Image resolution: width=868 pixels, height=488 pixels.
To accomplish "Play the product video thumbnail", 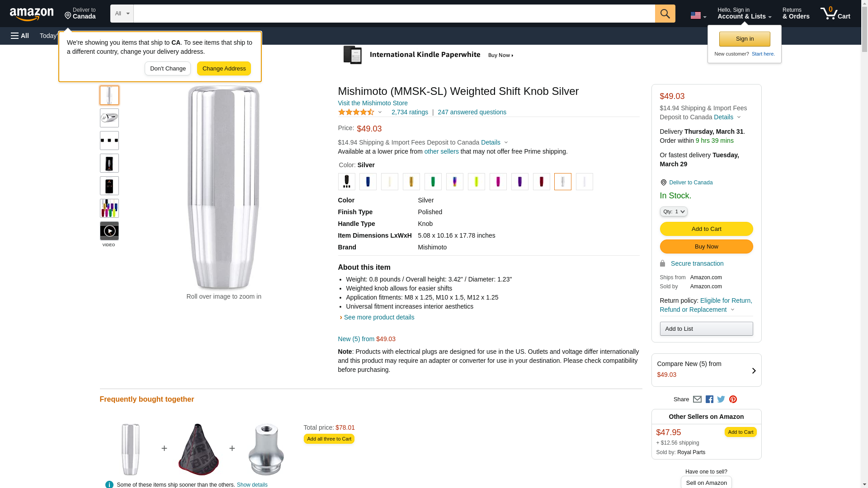I will [x=109, y=231].
